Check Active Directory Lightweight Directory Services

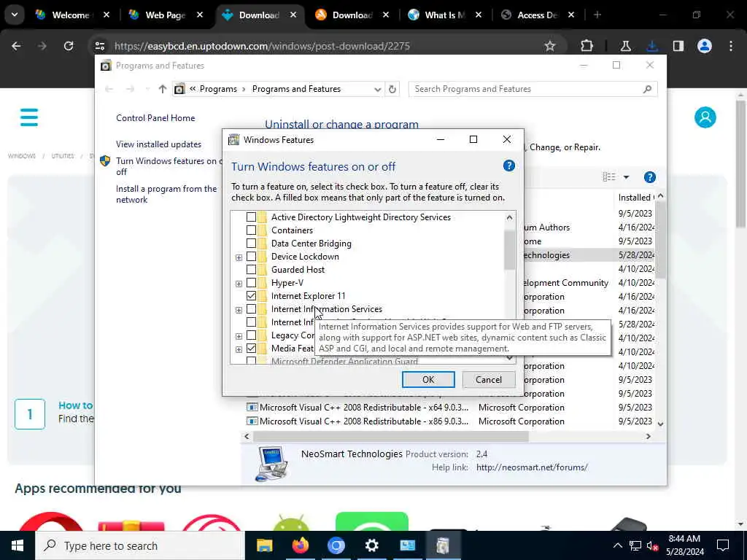[x=251, y=217]
